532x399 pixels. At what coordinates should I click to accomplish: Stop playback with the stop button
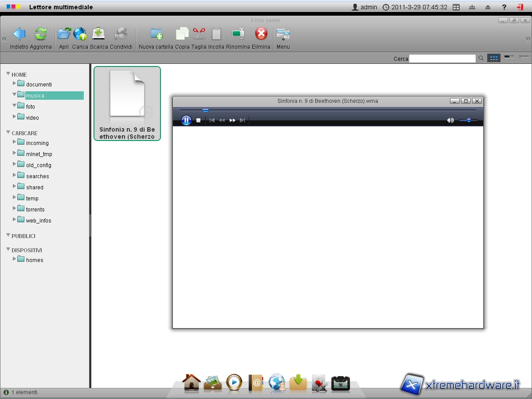click(199, 120)
